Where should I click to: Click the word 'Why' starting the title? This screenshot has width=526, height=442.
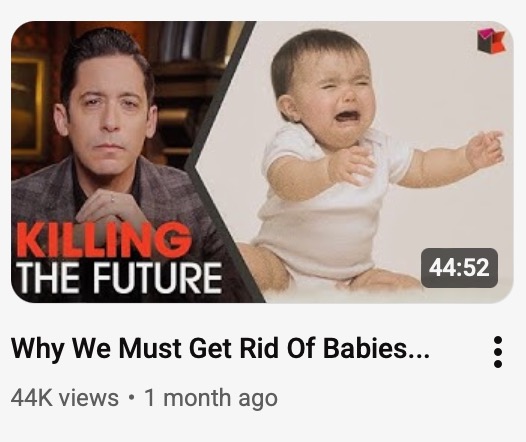[x=37, y=349]
